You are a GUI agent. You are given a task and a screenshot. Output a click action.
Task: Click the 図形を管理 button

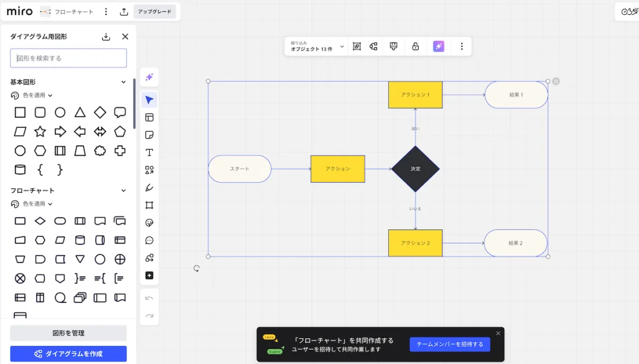tap(69, 333)
